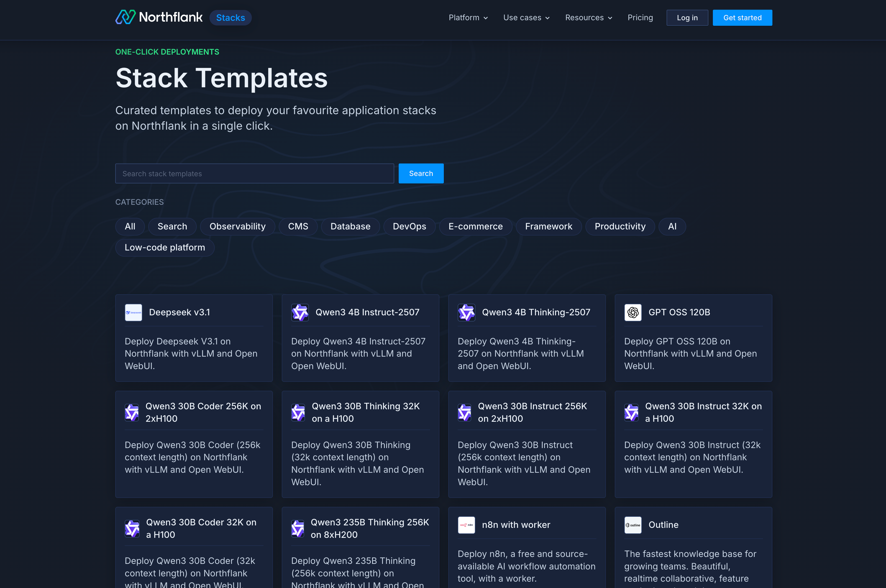The height and width of the screenshot is (588, 886).
Task: Click the Stacks badge in header
Action: [230, 18]
